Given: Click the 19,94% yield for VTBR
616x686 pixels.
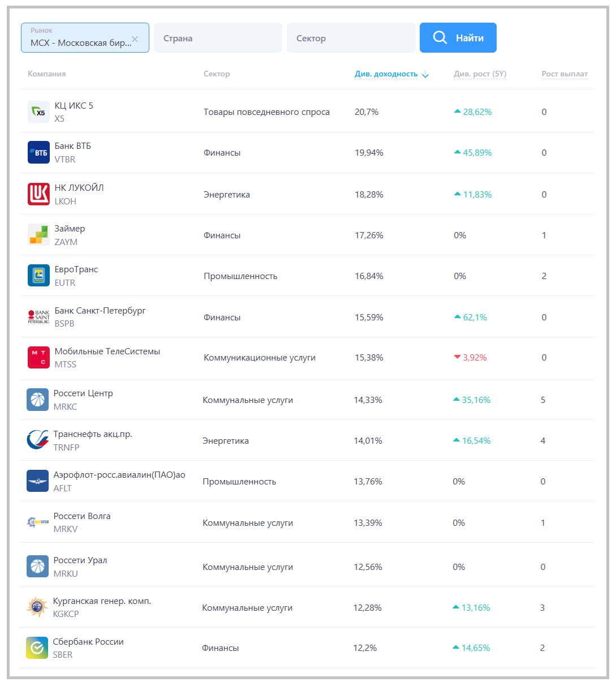Looking at the screenshot, I should click(x=369, y=153).
